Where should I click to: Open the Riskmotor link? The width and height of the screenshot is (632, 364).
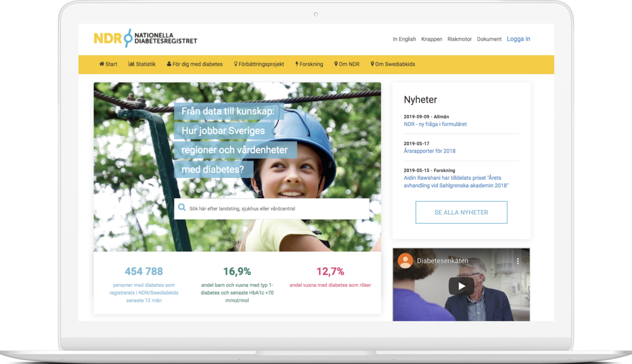(460, 39)
